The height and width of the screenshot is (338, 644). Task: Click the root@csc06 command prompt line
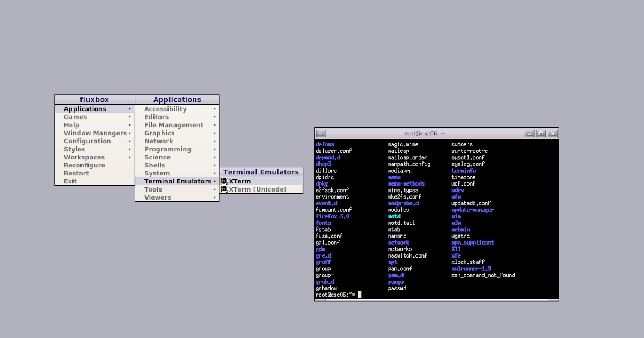338,295
